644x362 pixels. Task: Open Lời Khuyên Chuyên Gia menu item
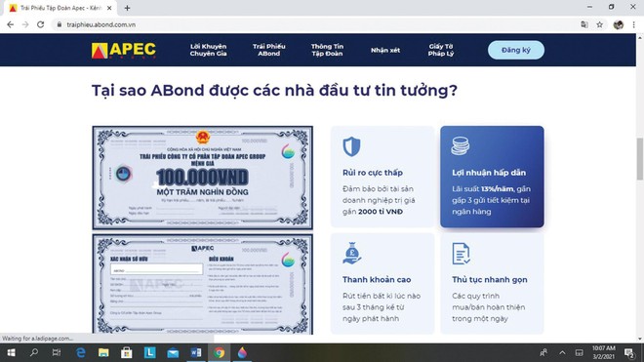[208, 50]
